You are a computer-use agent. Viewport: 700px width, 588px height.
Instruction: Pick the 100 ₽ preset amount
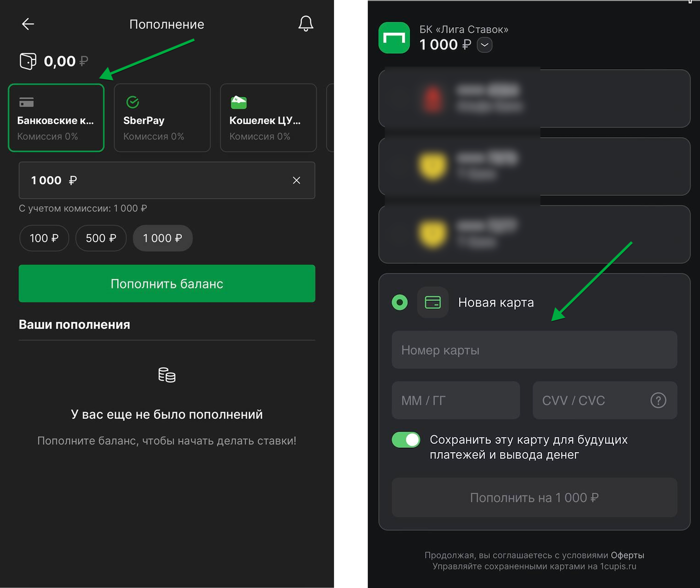[44, 238]
